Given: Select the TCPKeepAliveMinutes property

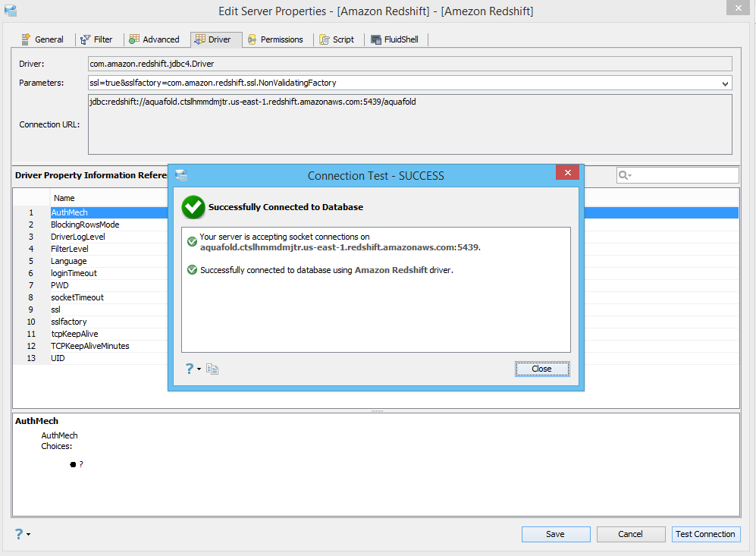Looking at the screenshot, I should (91, 346).
